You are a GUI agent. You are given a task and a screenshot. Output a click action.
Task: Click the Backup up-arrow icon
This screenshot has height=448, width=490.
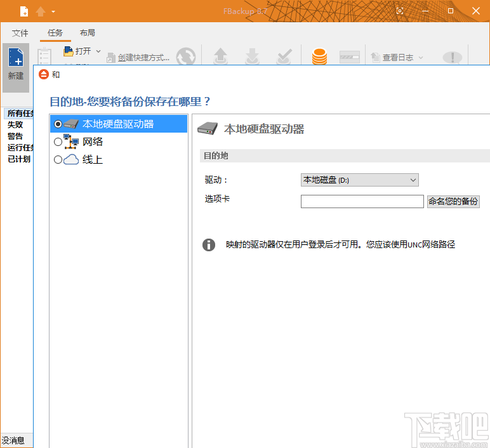(x=221, y=56)
